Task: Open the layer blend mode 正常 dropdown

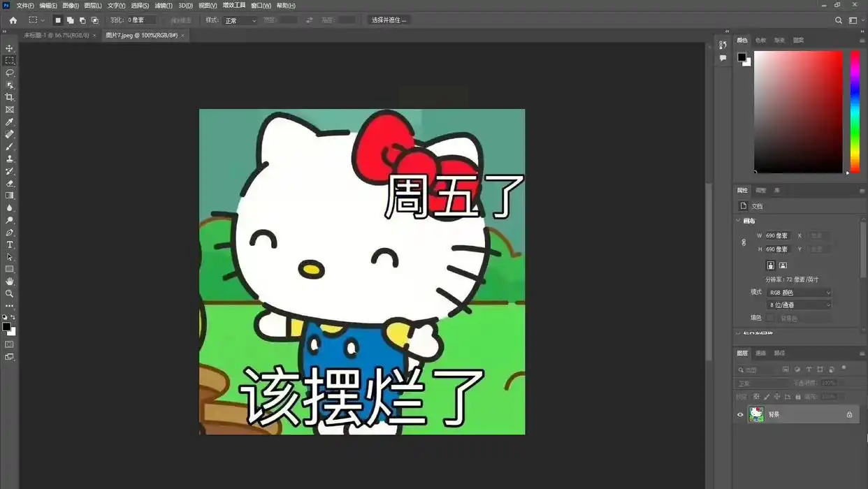Action: [762, 383]
